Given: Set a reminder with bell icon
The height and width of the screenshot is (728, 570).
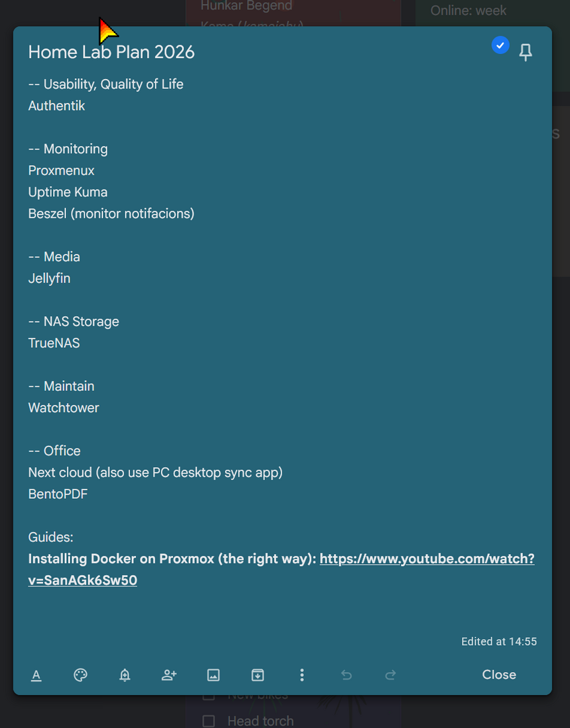Looking at the screenshot, I should (125, 675).
